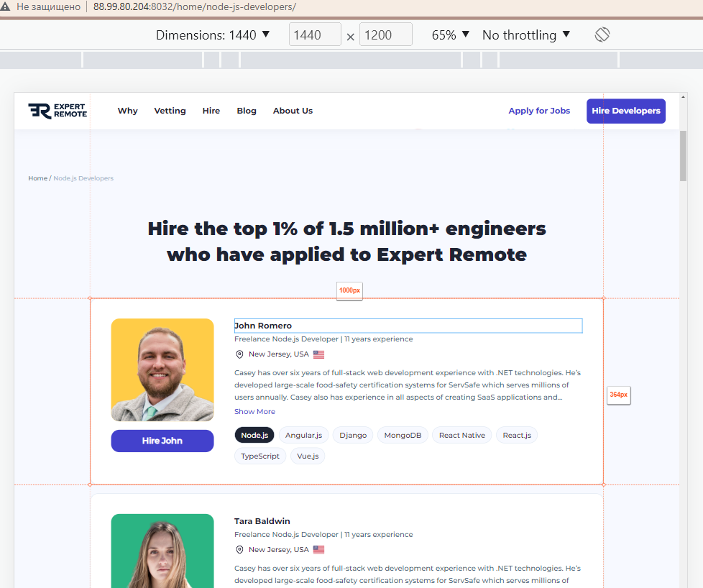The image size is (703, 588).
Task: Open the Why menu item
Action: tap(128, 111)
